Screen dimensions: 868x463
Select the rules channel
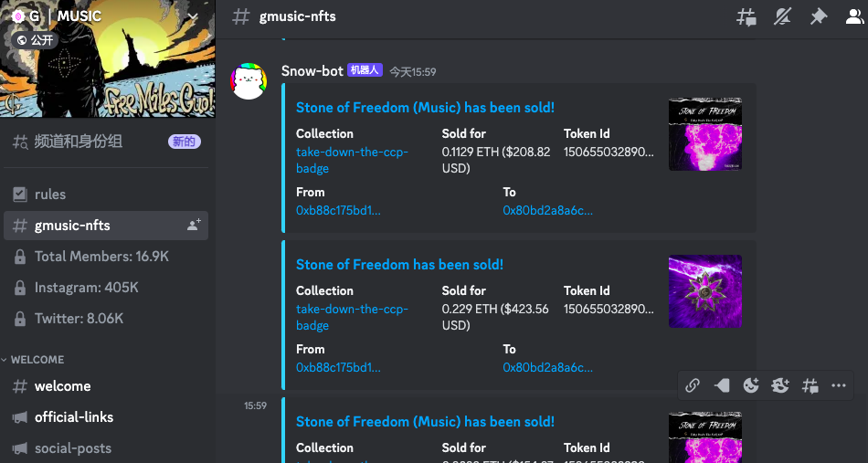click(106, 195)
